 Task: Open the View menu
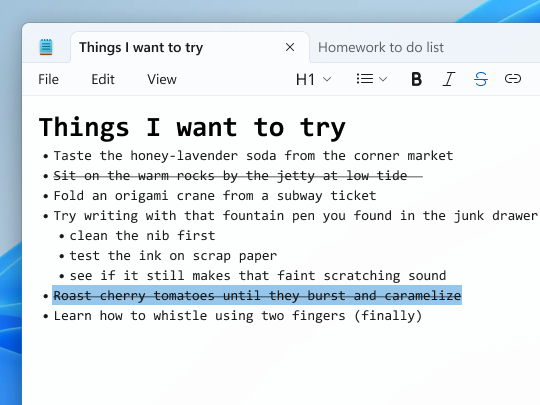[162, 80]
